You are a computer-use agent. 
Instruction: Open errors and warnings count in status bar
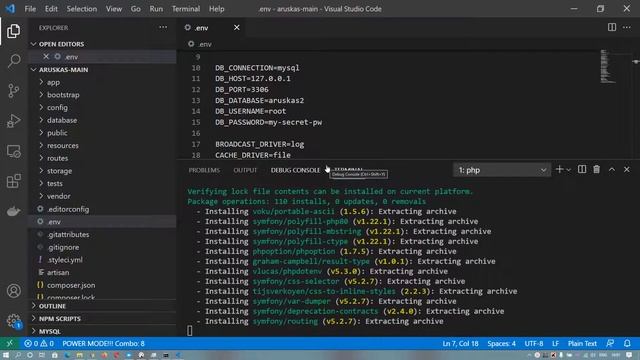tap(39, 343)
